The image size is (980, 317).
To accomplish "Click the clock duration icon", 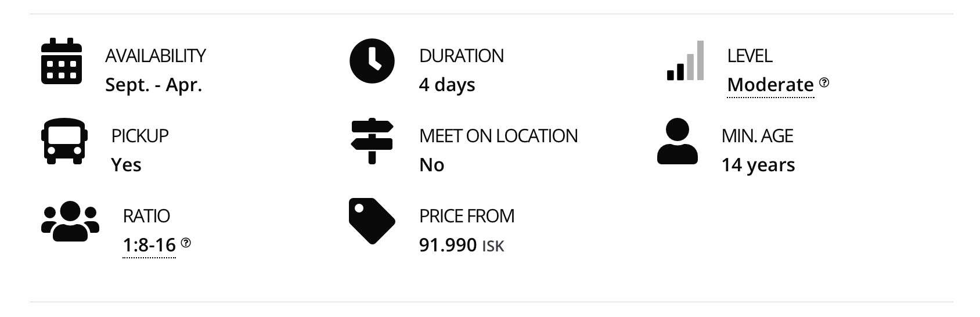I will click(x=372, y=61).
